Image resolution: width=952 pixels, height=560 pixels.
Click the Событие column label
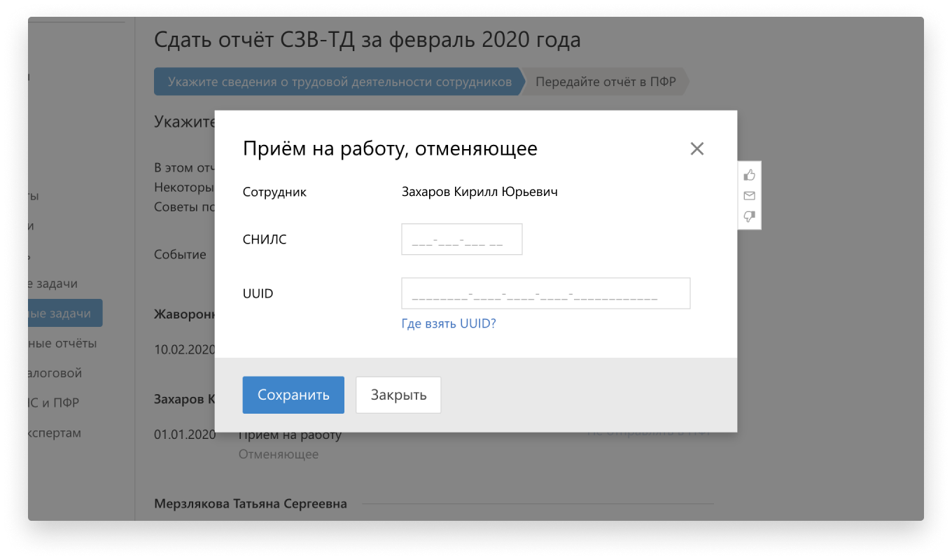[x=180, y=255]
